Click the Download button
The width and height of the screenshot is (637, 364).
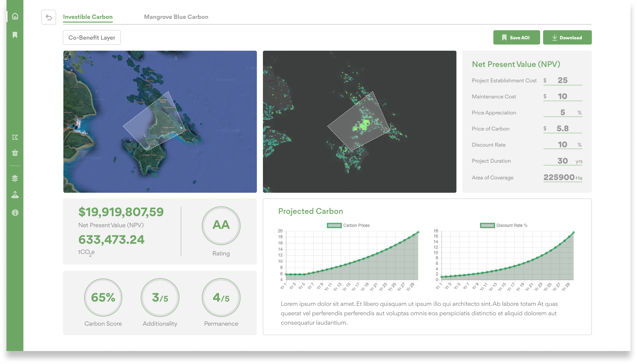[567, 37]
